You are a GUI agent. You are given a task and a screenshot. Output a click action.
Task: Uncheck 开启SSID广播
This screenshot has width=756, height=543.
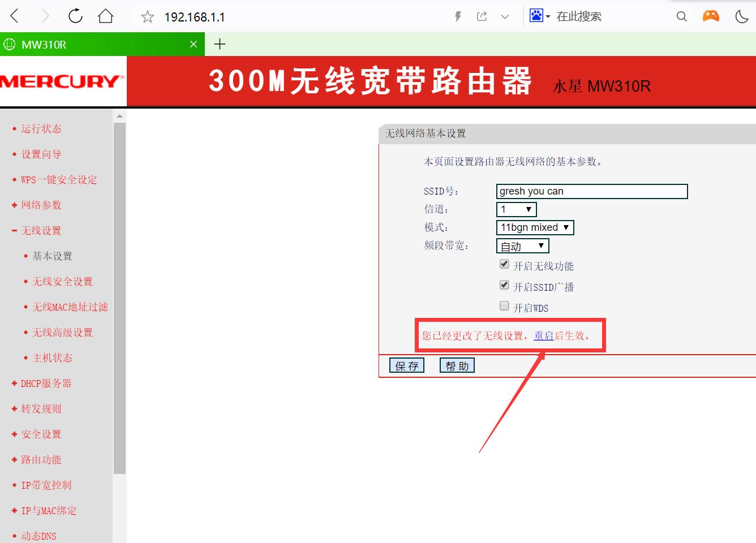(x=504, y=285)
